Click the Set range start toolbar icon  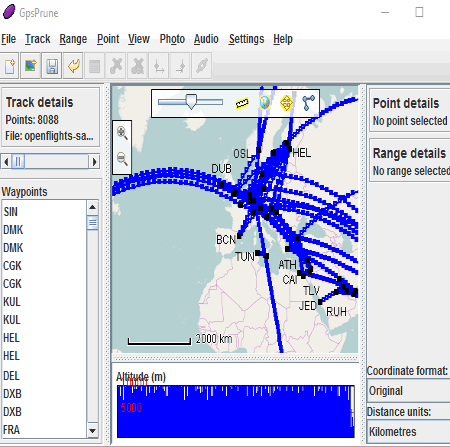point(159,66)
